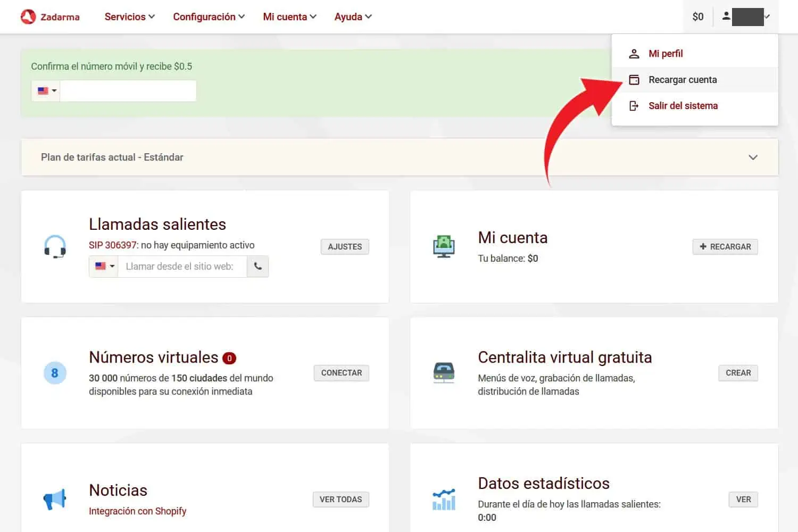Click the Zadarma brand name text
This screenshot has height=532, width=798.
[60, 17]
